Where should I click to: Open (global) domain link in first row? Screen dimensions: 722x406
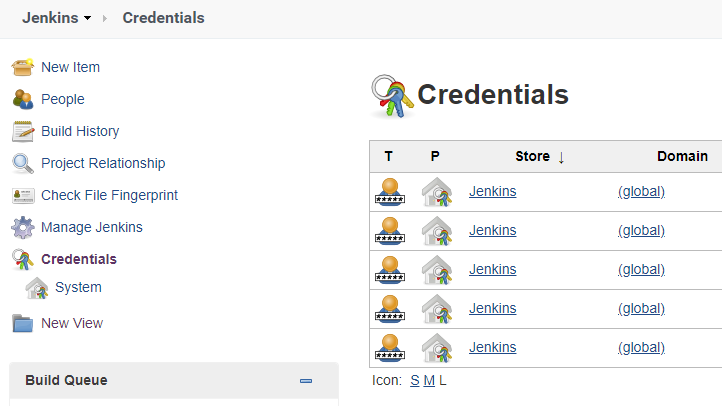click(x=641, y=191)
